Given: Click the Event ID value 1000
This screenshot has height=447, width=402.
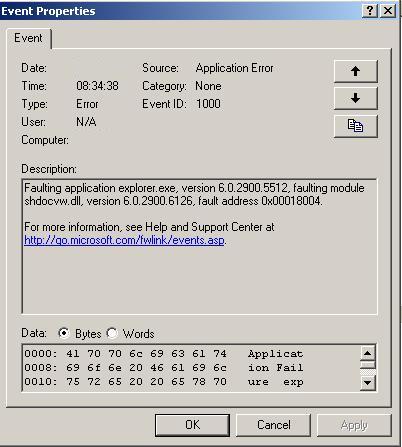Looking at the screenshot, I should [208, 104].
